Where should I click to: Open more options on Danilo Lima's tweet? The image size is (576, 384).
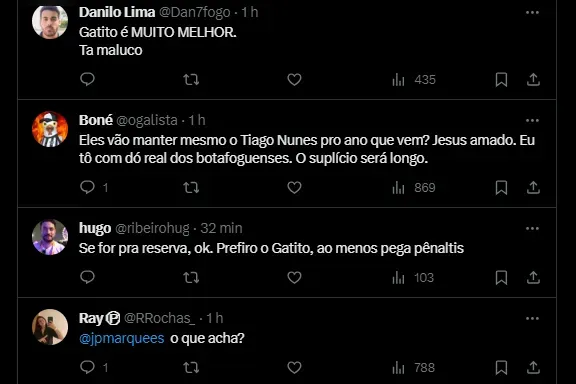(x=532, y=12)
